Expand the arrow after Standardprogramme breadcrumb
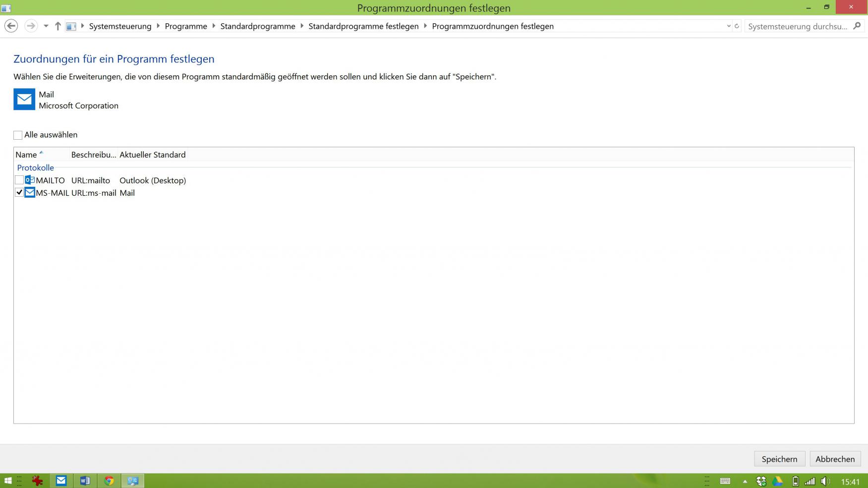The image size is (868, 488). tap(302, 26)
